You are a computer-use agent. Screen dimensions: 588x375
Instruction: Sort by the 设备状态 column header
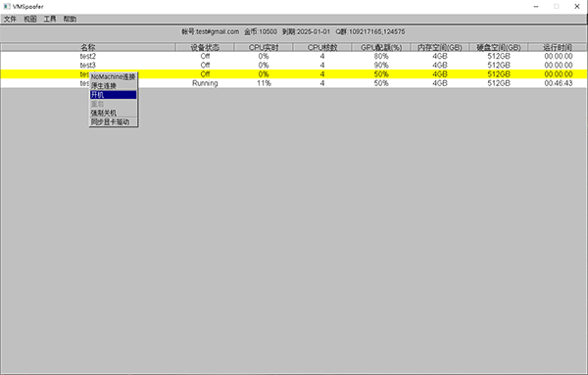coord(205,47)
